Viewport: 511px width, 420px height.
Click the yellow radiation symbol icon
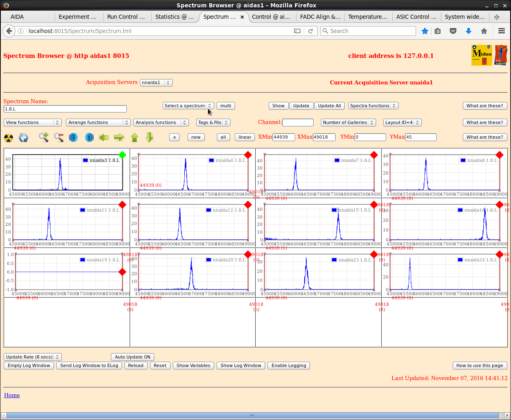point(9,137)
